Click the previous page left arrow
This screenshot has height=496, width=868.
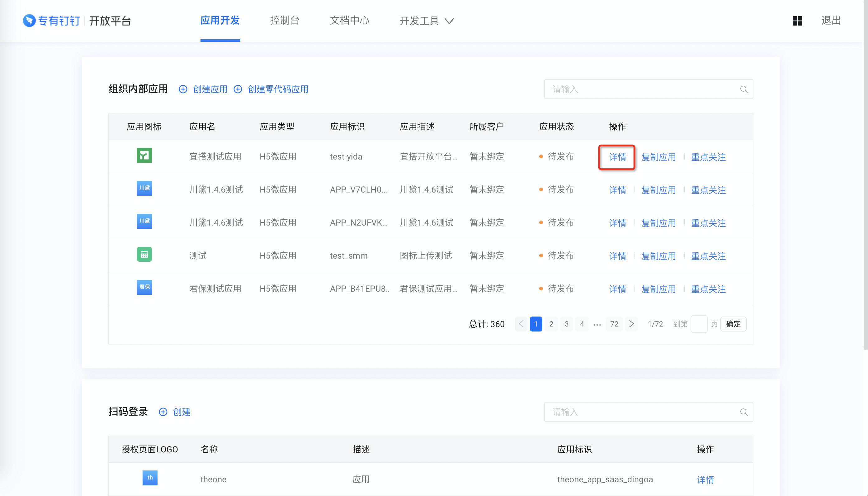point(521,324)
